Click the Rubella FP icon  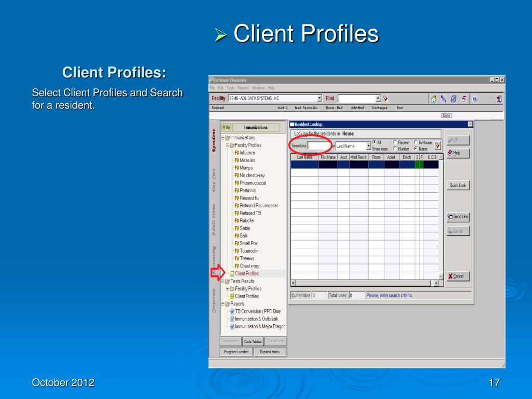(237, 220)
